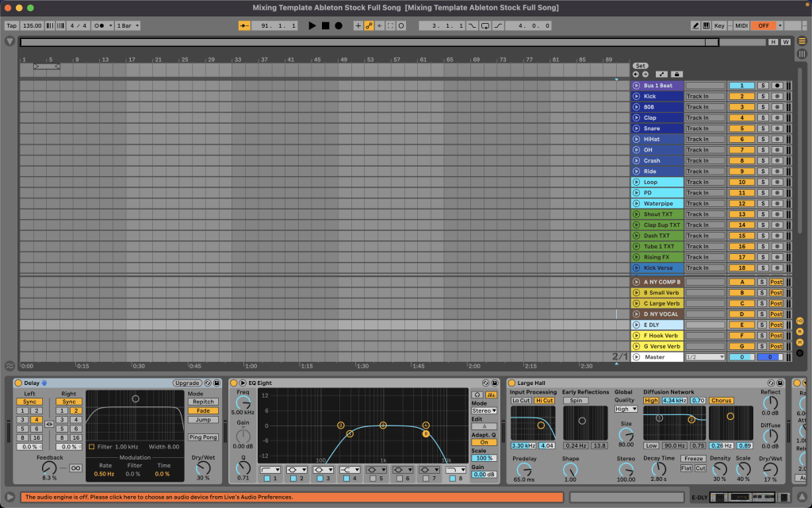
Task: Click the metronome icon in the transport
Action: click(98, 25)
